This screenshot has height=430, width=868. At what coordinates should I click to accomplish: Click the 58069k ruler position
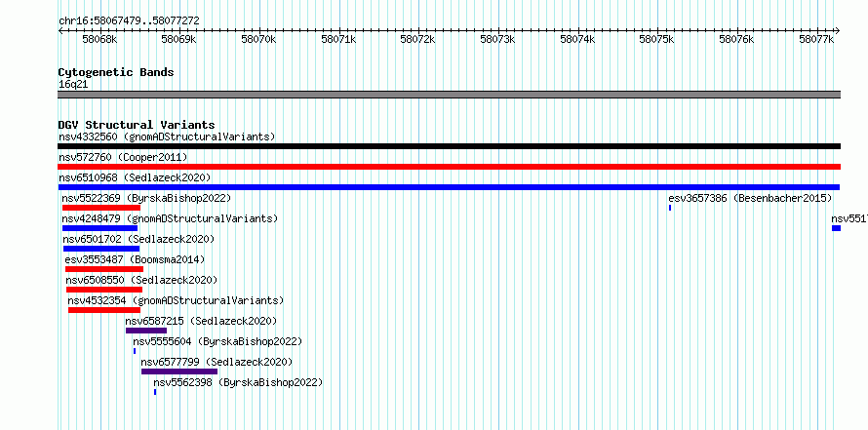pos(178,39)
